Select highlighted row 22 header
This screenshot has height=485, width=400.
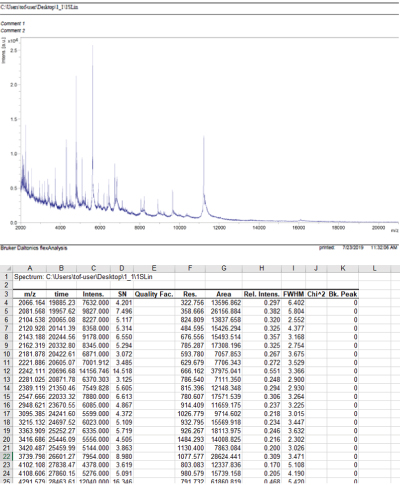point(6,456)
